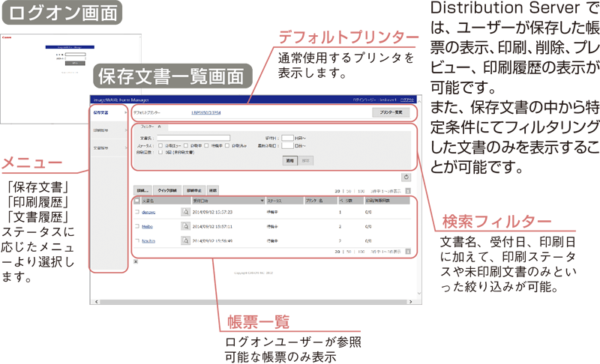Screen dimensions: 600x364
Task: Tick the select-all checkbox in the table header
Action: click(x=137, y=201)
